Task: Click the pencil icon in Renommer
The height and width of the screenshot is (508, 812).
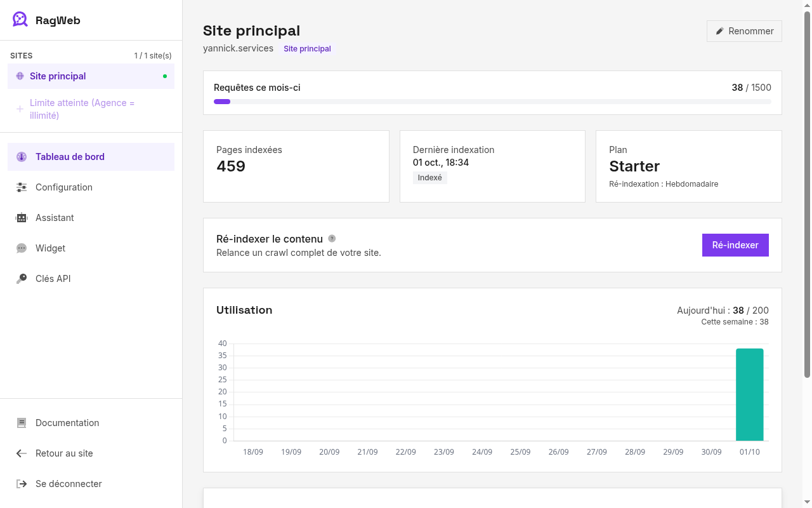Action: [x=719, y=31]
